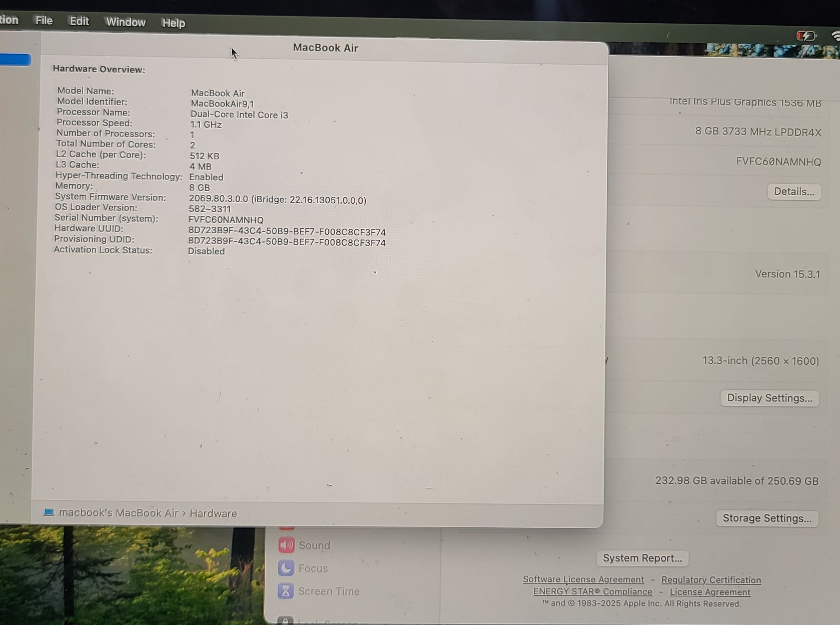
Task: Click the laptop icon in path bar
Action: (49, 512)
